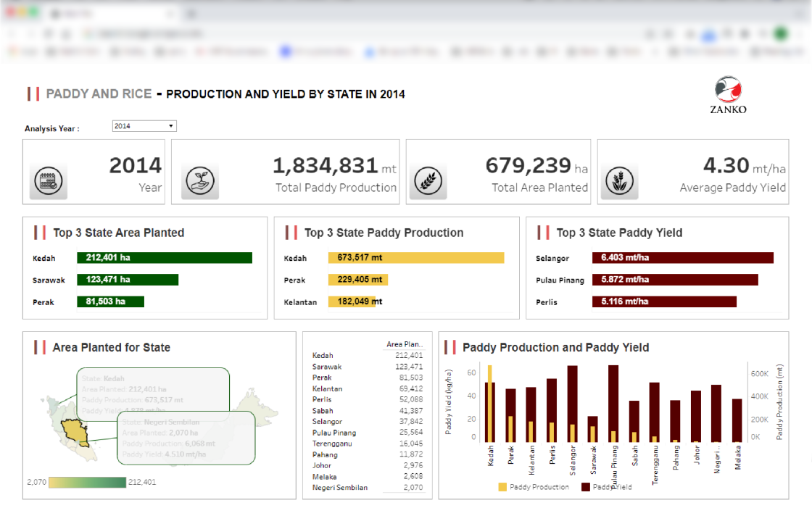
Task: Click Pulau Pinang's 5.872 mt/ha yield bar
Action: pyautogui.click(x=674, y=280)
